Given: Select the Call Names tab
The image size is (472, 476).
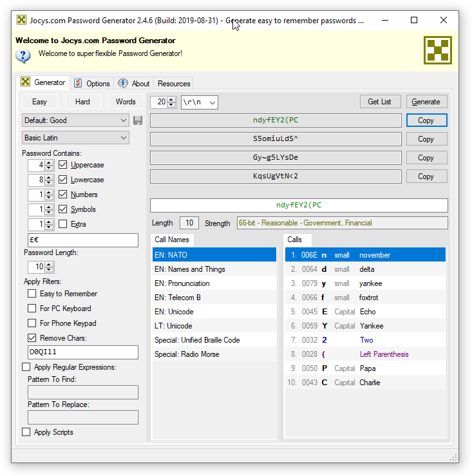Looking at the screenshot, I should click(x=172, y=240).
